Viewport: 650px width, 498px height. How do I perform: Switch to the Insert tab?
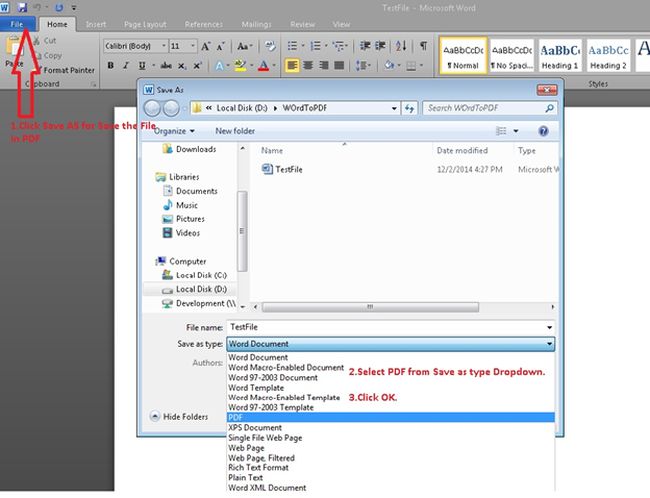click(96, 24)
